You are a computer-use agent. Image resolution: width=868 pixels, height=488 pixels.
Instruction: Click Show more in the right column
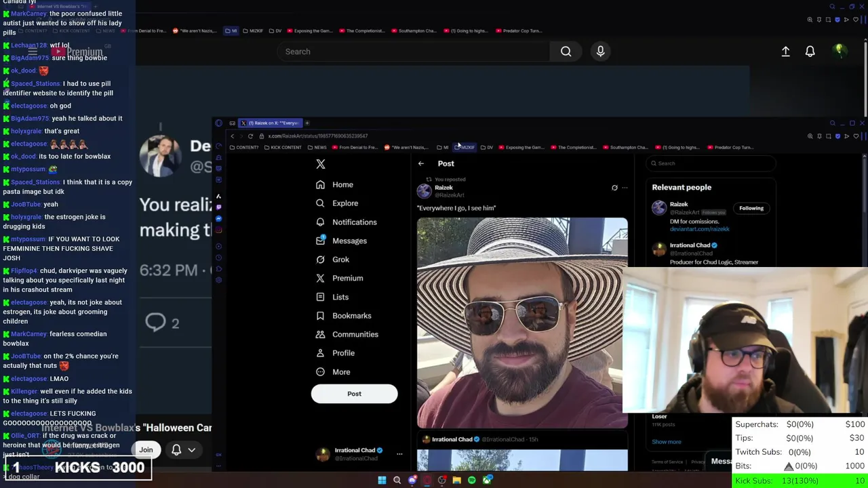tap(666, 442)
